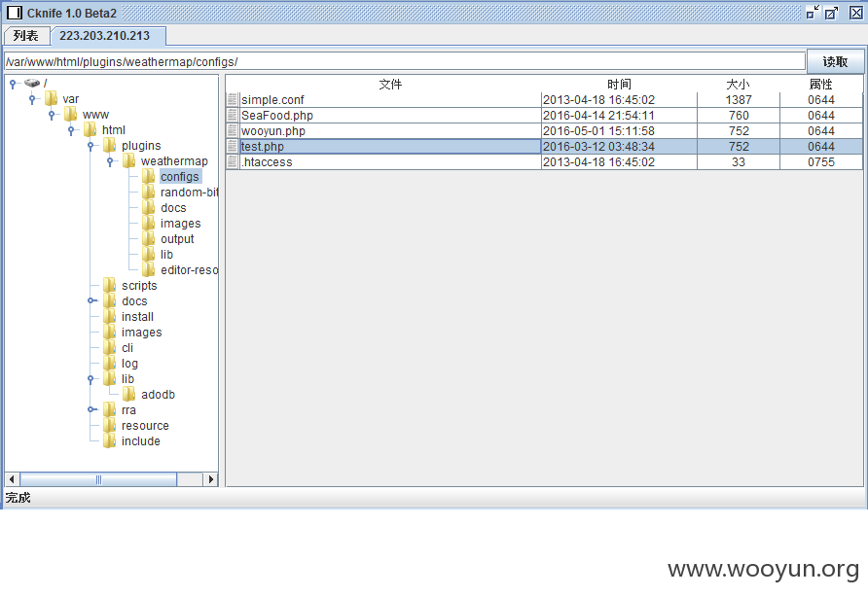Select the wooyun.php file name

click(x=272, y=130)
